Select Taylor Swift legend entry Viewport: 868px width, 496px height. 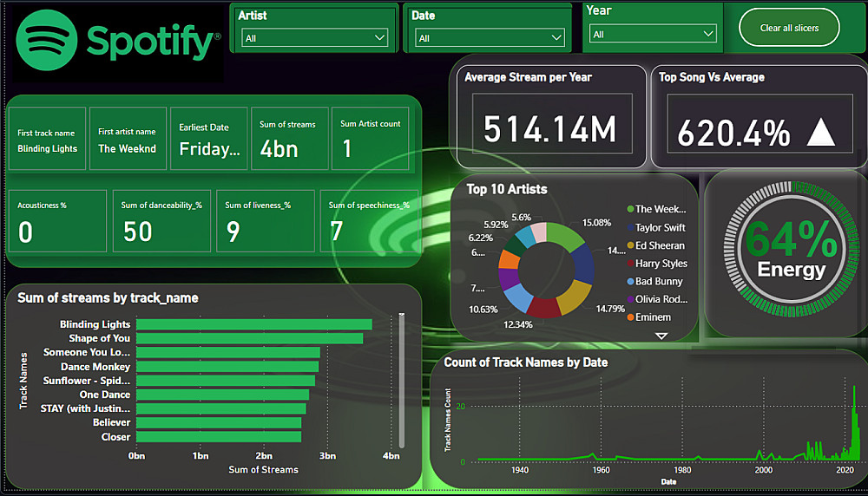click(656, 227)
